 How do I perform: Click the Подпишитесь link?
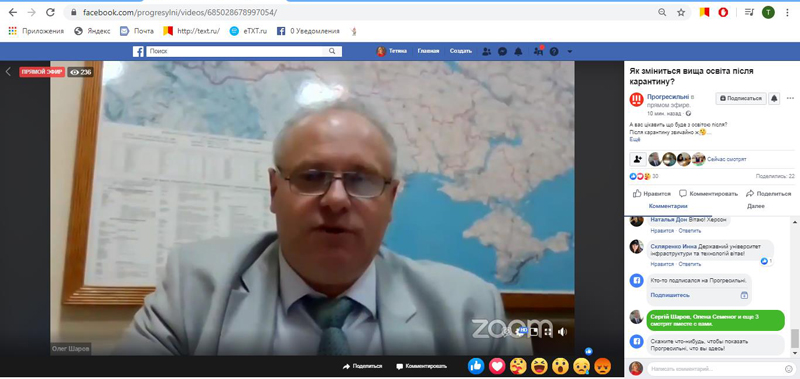(x=670, y=295)
